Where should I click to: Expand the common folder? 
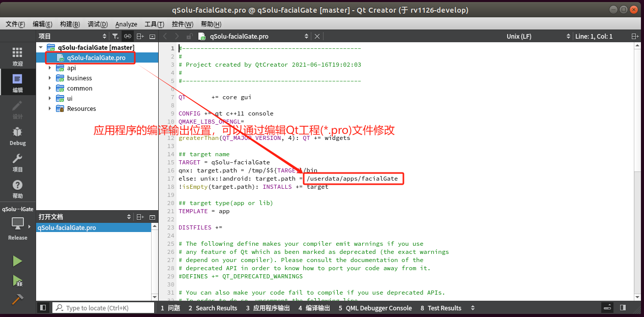click(x=50, y=88)
